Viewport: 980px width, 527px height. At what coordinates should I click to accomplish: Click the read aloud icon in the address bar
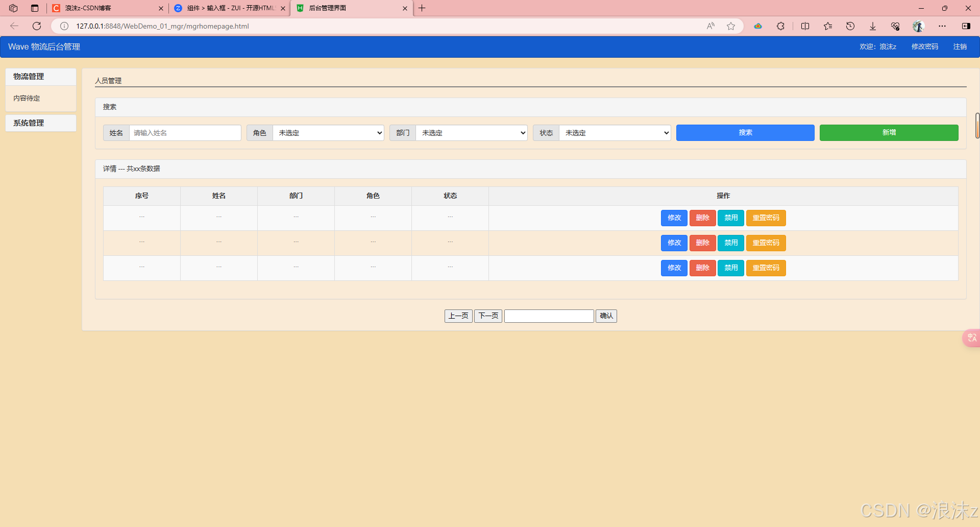[x=710, y=26]
